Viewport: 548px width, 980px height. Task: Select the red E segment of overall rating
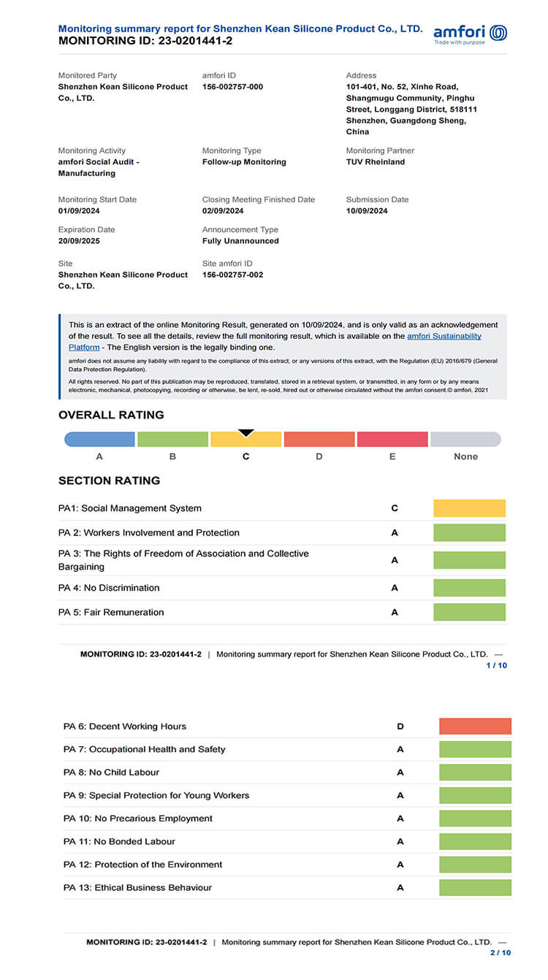click(x=392, y=440)
